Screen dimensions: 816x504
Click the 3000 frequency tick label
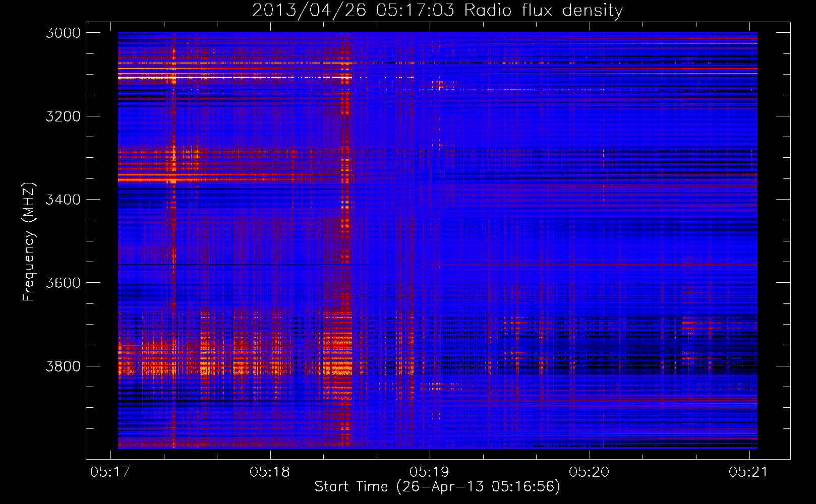pyautogui.click(x=63, y=33)
